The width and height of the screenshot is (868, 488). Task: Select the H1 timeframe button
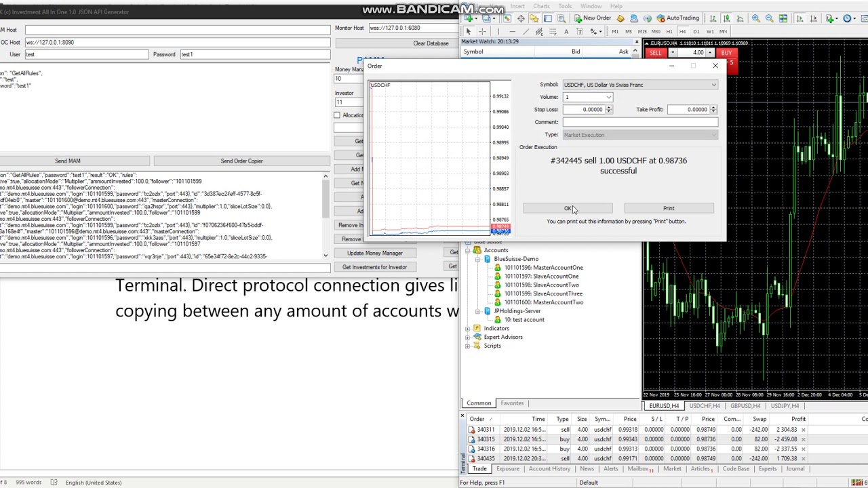click(669, 32)
